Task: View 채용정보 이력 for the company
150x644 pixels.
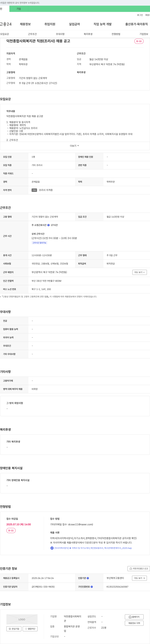Action: coord(134,623)
